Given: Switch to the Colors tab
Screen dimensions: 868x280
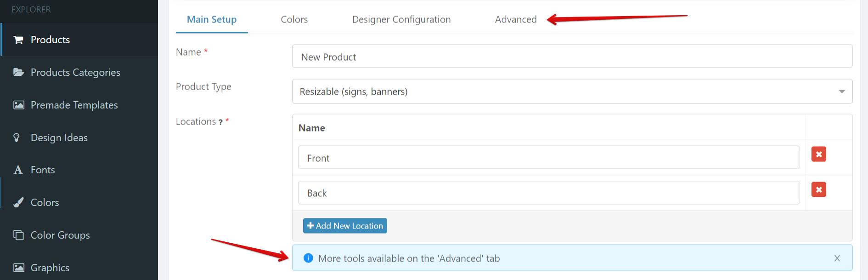Looking at the screenshot, I should click(x=294, y=19).
